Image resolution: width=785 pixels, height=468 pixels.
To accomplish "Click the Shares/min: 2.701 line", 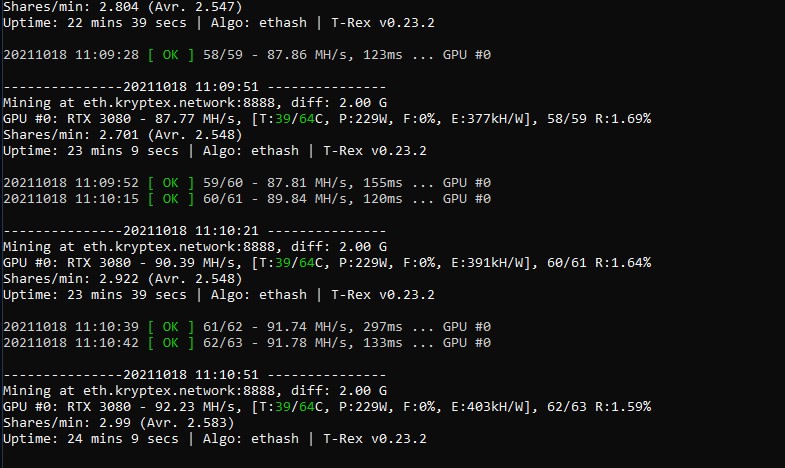I will [x=123, y=135].
